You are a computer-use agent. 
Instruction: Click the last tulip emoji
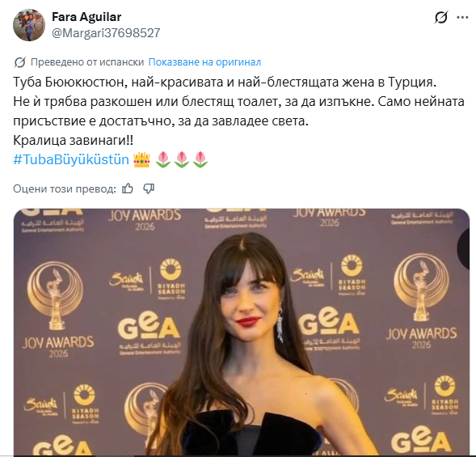pos(200,159)
